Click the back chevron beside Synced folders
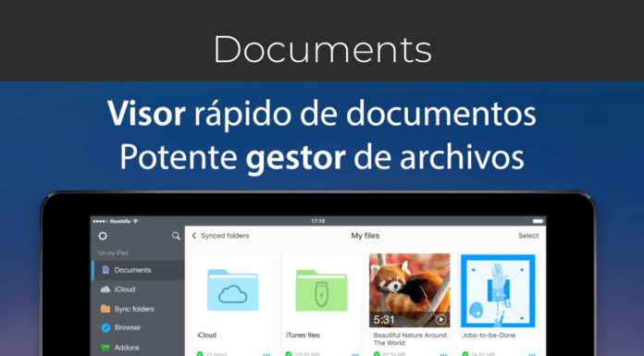 194,236
